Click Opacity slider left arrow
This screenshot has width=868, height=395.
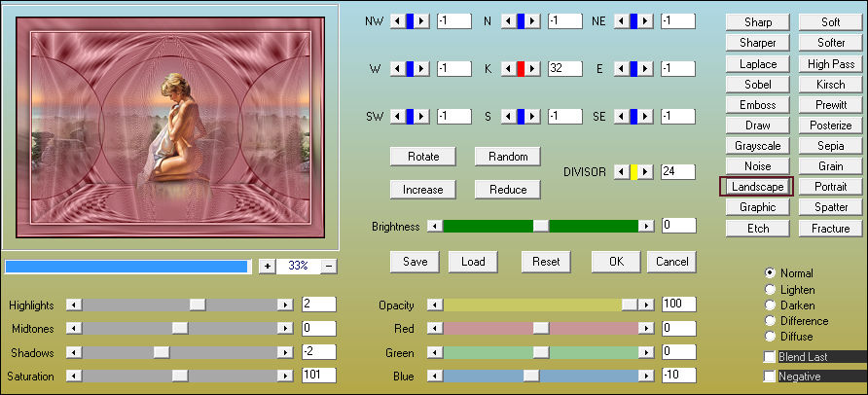tap(435, 305)
